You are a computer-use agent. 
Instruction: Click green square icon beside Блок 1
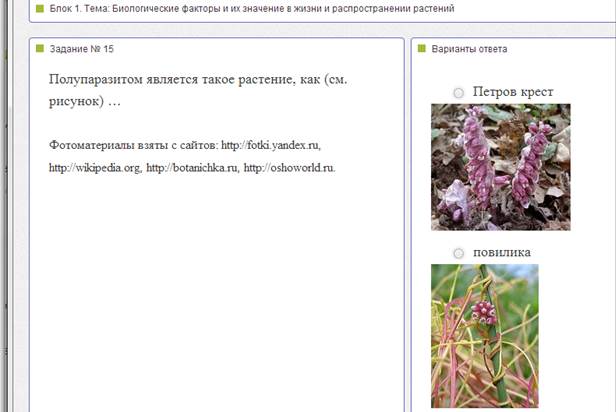coord(40,8)
